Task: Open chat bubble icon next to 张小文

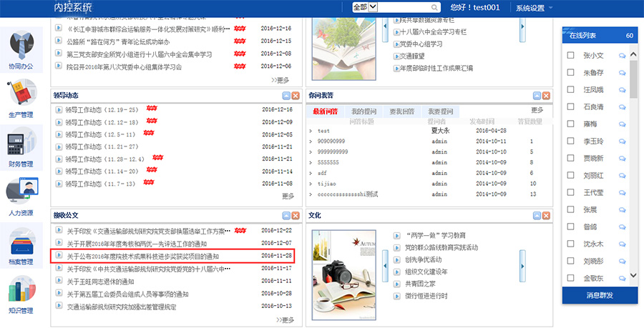Action: (x=623, y=55)
